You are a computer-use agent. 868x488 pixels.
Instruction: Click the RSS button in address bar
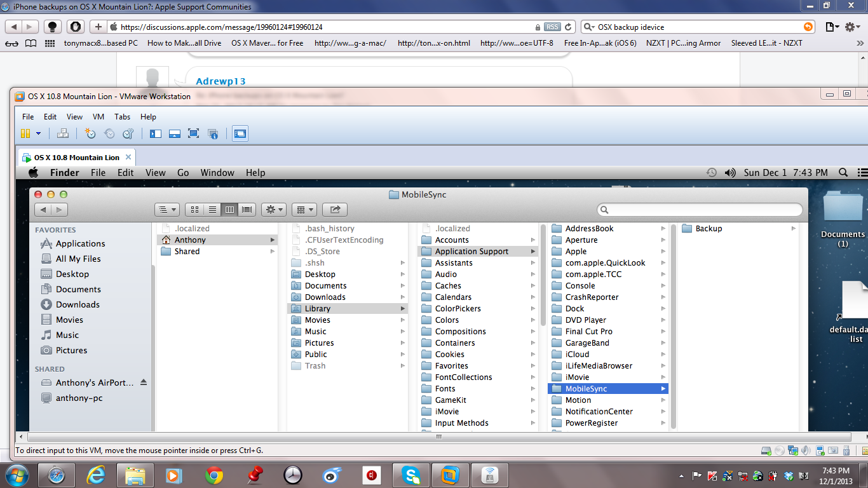pyautogui.click(x=552, y=27)
